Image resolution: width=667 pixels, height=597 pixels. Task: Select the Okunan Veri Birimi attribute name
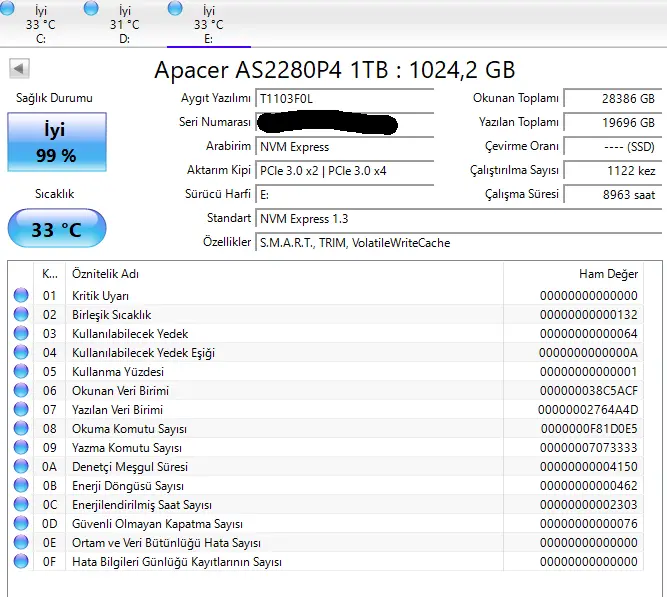[x=120, y=391]
